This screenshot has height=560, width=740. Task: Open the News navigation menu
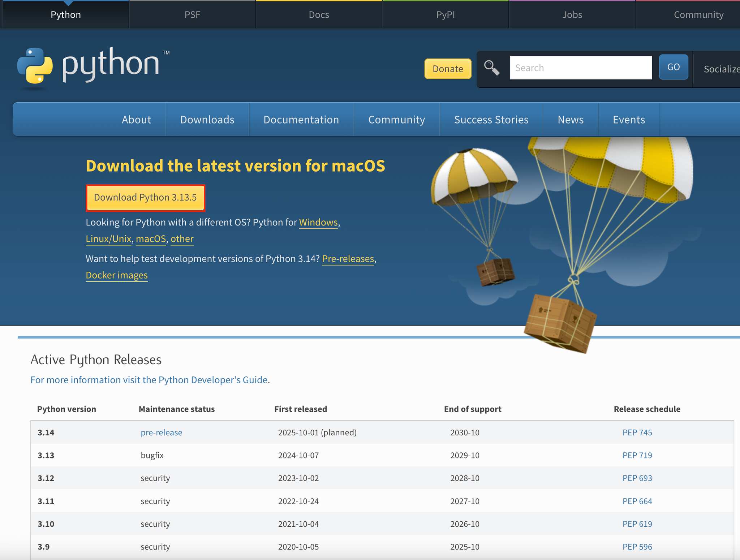pos(571,120)
